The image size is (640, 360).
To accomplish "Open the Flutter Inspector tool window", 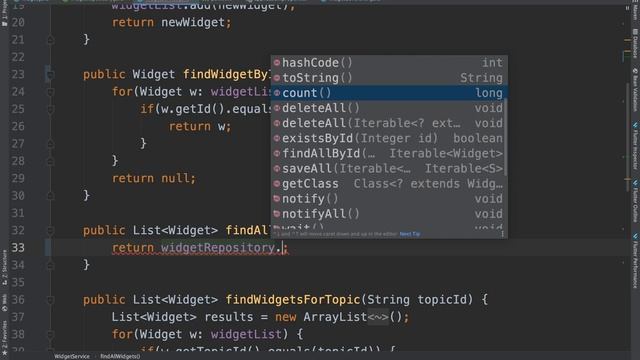I will 635,146.
